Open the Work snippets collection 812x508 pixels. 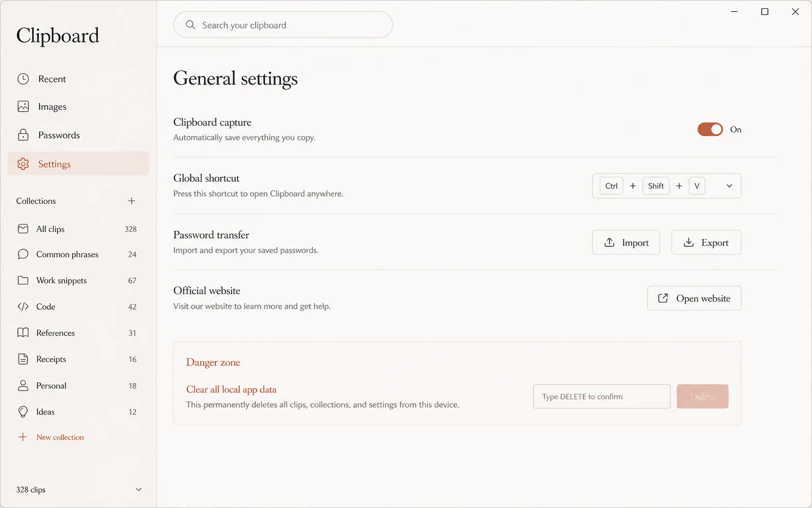(x=78, y=281)
